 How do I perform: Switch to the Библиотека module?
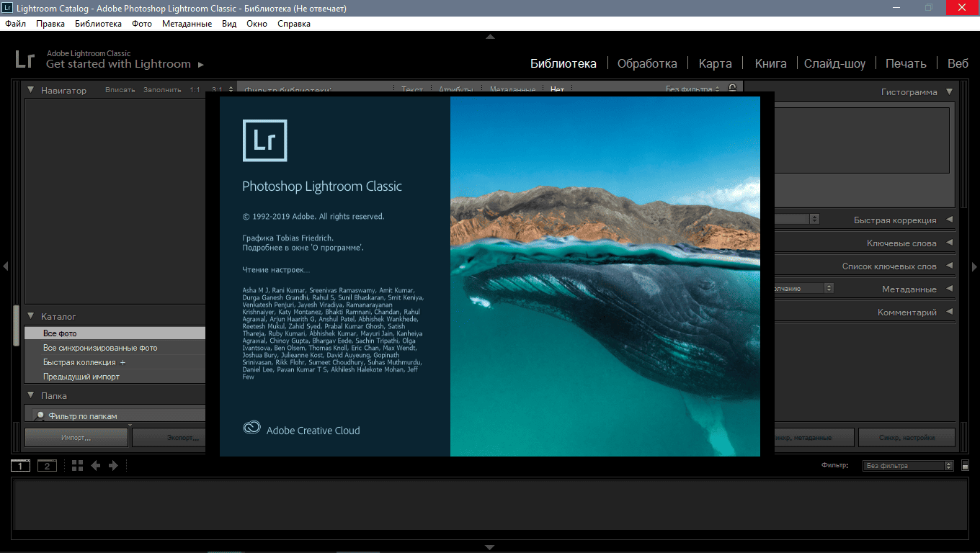click(563, 63)
